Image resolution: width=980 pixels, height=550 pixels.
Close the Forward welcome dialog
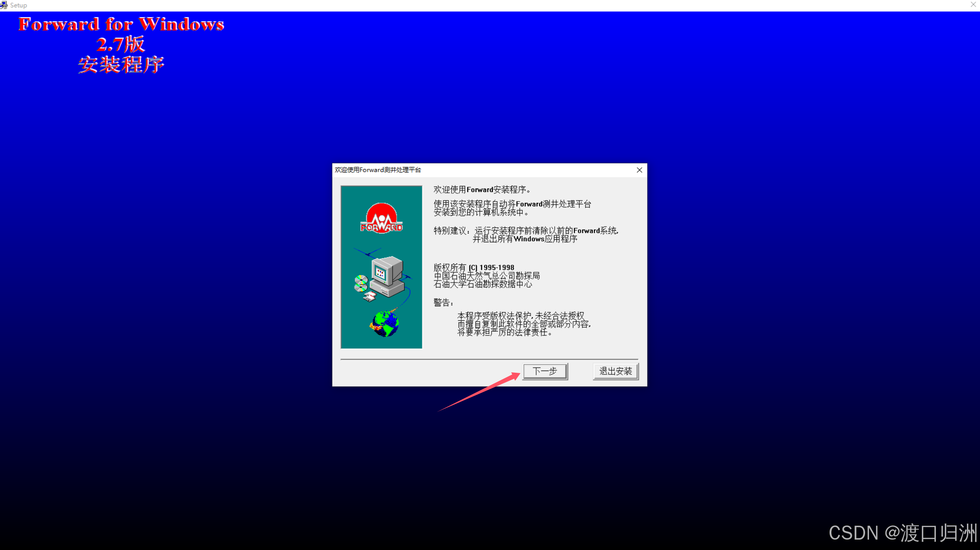tap(639, 170)
